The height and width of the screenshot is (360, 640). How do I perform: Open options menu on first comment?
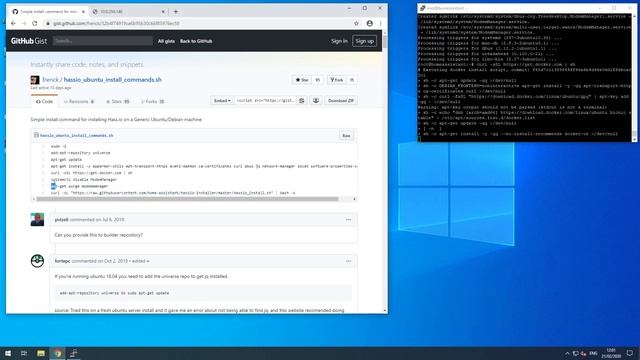coord(348,220)
